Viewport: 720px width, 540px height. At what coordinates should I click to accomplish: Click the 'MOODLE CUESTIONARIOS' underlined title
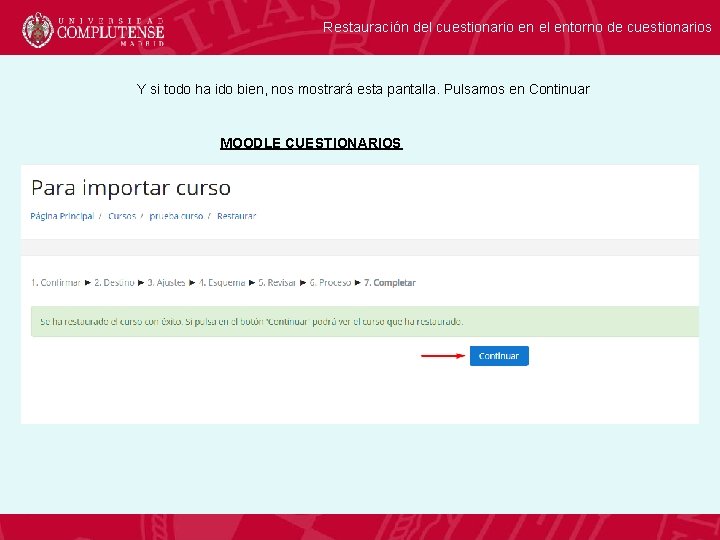tap(311, 143)
